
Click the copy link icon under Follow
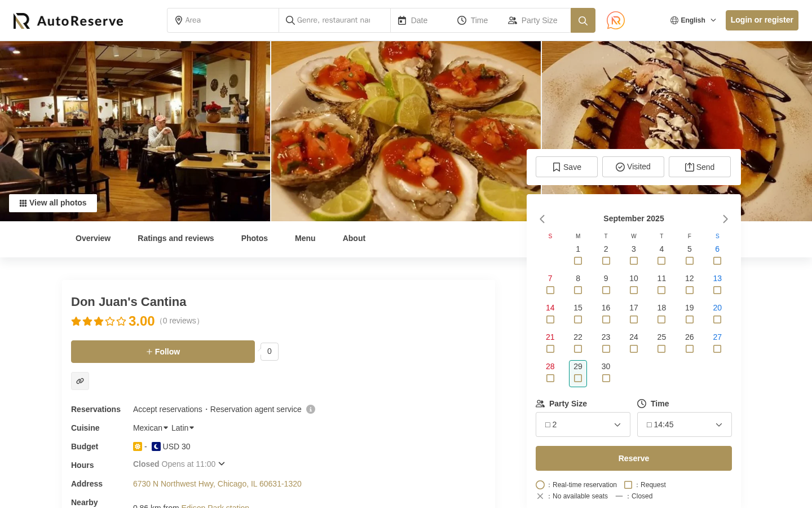pos(80,381)
